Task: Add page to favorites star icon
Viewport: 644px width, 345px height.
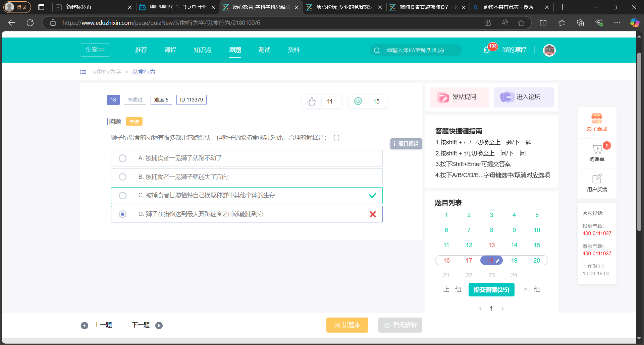Action: pos(521,23)
